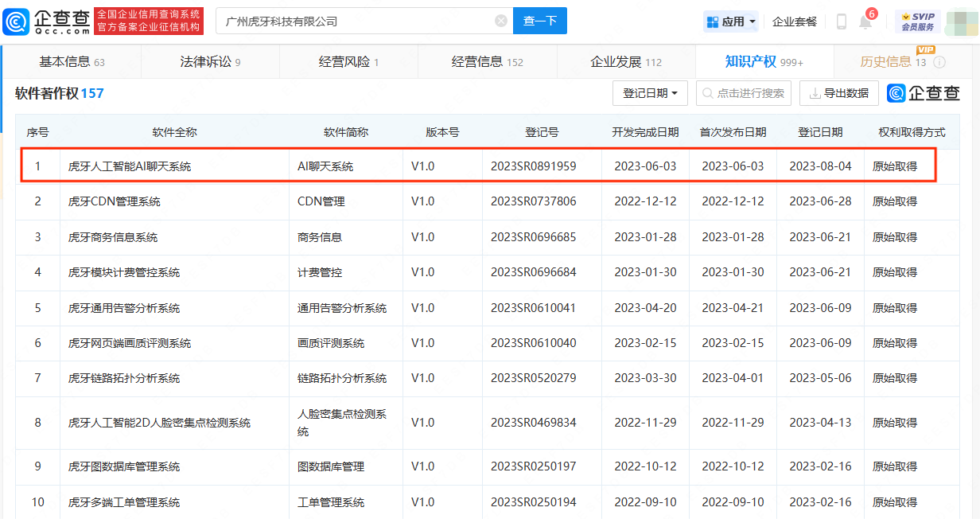Click the 导出数据 export button
The height and width of the screenshot is (519, 980).
(x=838, y=93)
